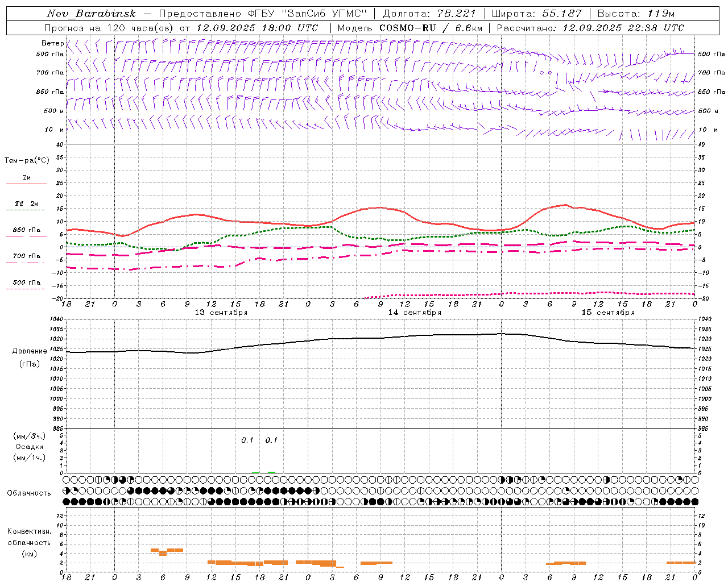Click the '(мм/1ч.)' precipitation unit label
The width and height of the screenshot is (728, 582).
click(30, 458)
